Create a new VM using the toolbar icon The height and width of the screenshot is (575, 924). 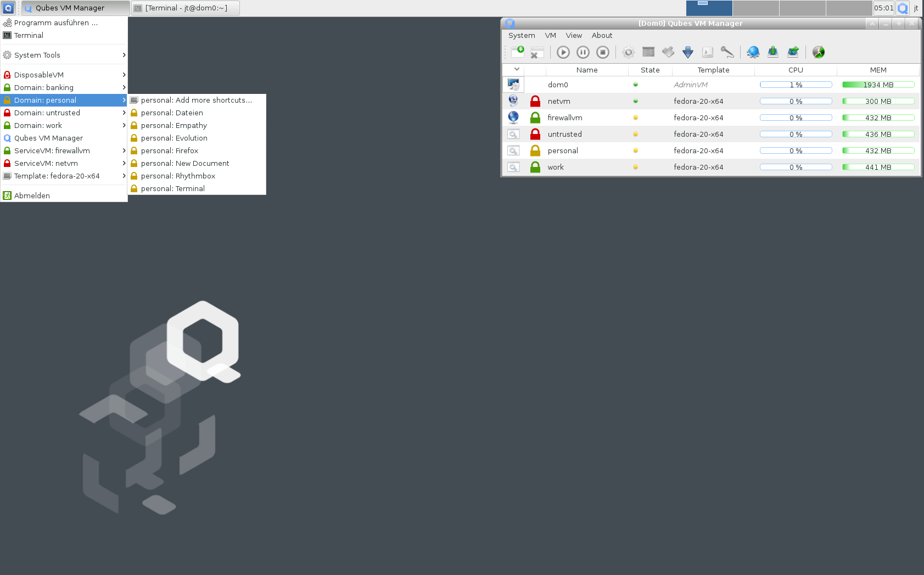coord(519,52)
